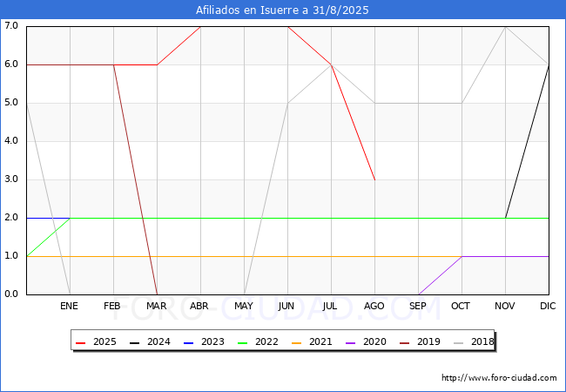Click the orange 2021 legend swatch
This screenshot has width=566, height=392.
click(x=296, y=343)
